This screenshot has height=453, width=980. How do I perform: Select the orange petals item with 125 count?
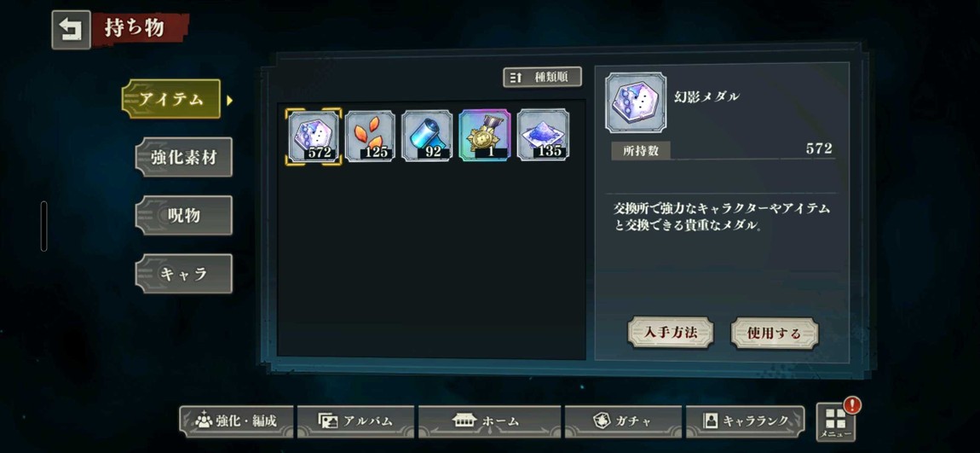point(371,136)
